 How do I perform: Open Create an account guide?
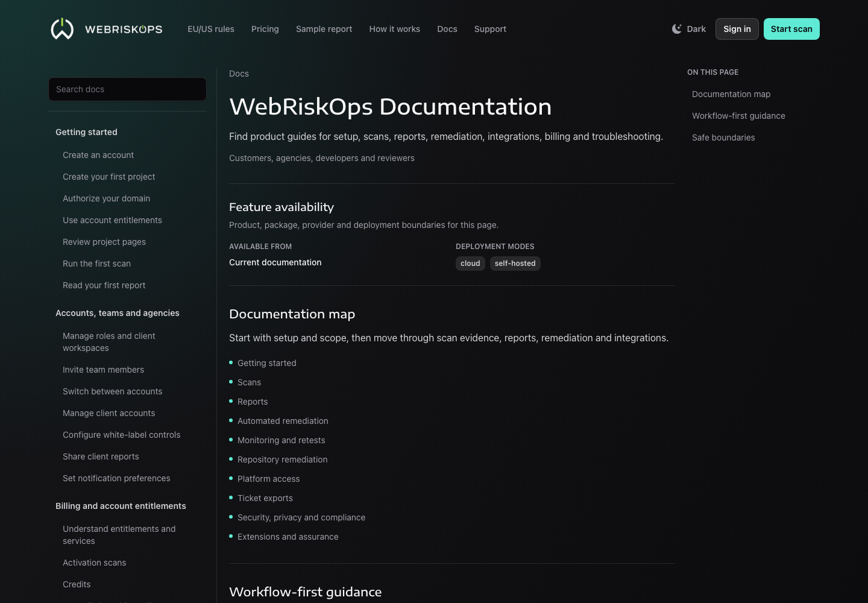[98, 155]
